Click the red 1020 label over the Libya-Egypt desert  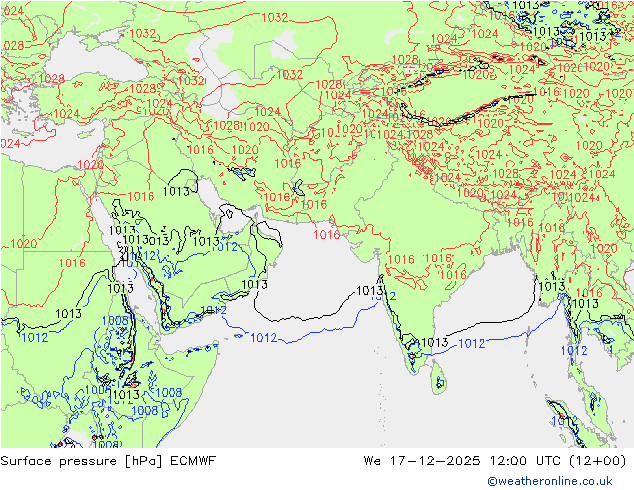pos(24,244)
